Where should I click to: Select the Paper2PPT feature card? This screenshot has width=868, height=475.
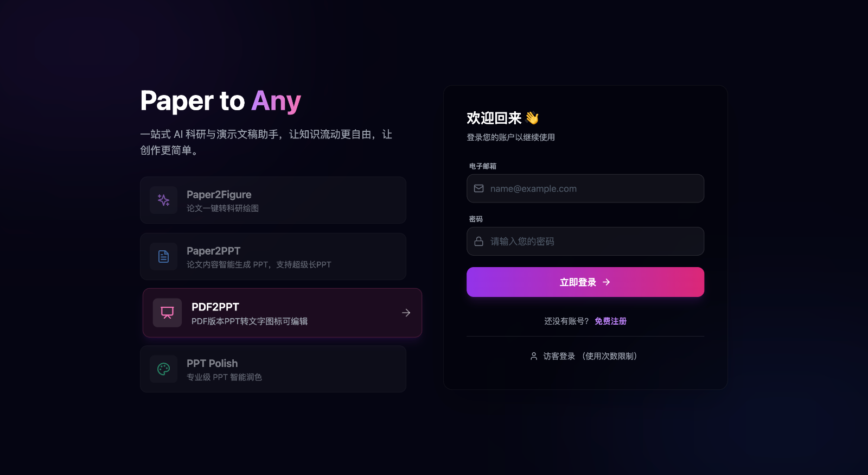[273, 256]
